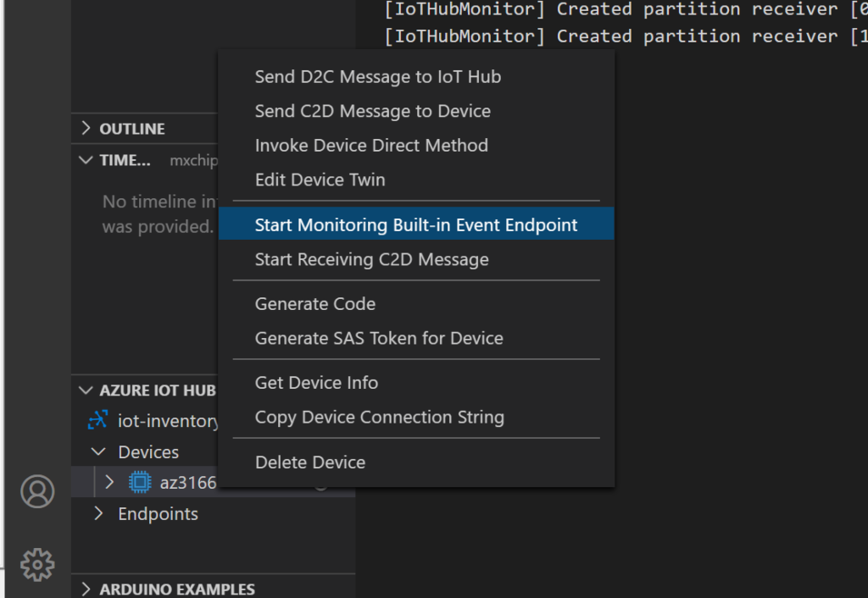Collapse the AZURE IOT HUB section
Viewport: 868px width, 598px height.
(86, 390)
